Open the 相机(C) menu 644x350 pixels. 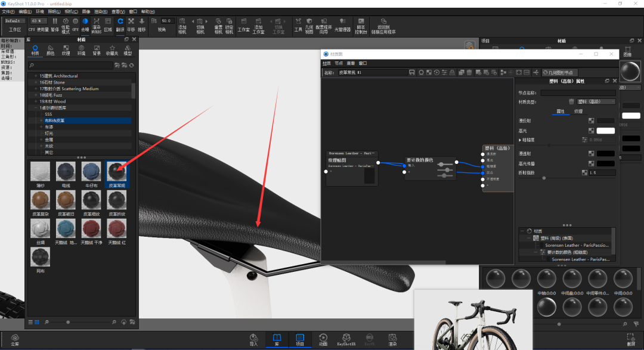(x=71, y=11)
